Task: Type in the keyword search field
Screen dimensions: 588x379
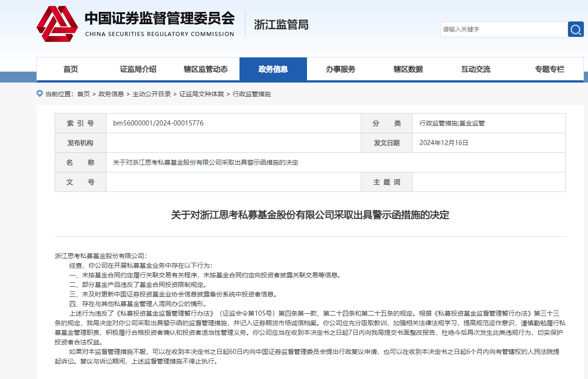Action: pyautogui.click(x=504, y=30)
